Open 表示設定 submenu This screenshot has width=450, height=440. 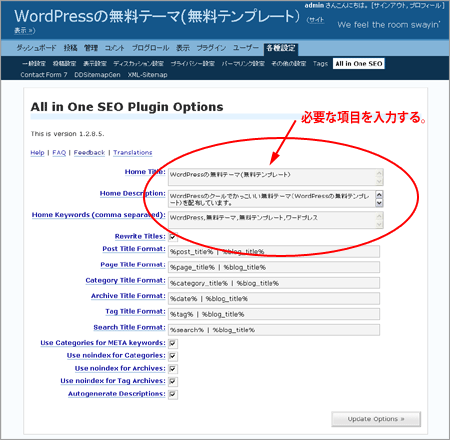click(95, 63)
